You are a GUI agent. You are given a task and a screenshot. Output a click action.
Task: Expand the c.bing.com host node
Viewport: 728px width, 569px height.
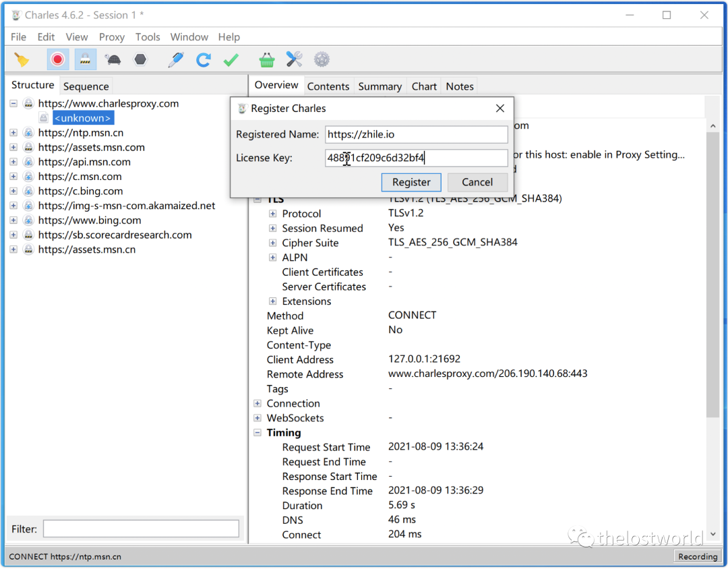tap(13, 191)
